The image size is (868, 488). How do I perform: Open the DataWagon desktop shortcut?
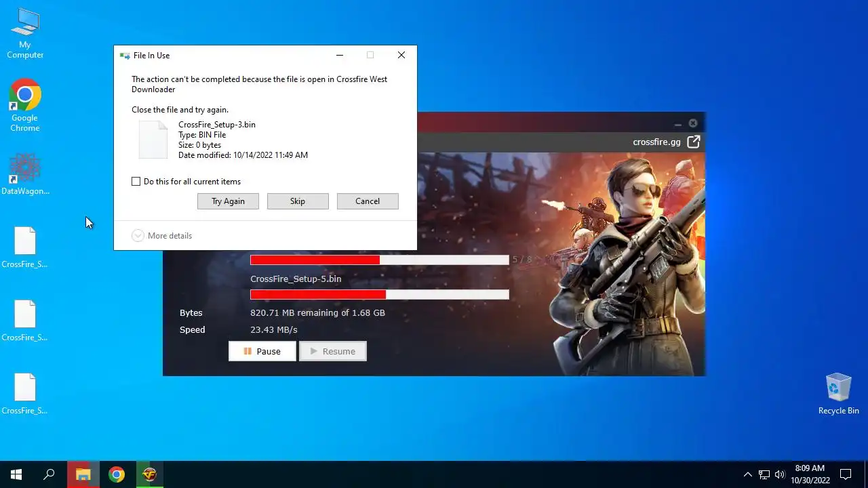[25, 174]
